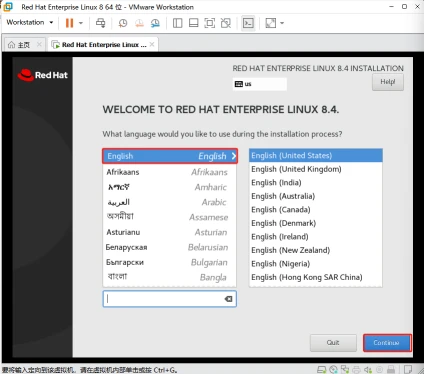Screen dimensions: 424x375
Task: Toggle the thumbnail bar icon
Action: 193,23
